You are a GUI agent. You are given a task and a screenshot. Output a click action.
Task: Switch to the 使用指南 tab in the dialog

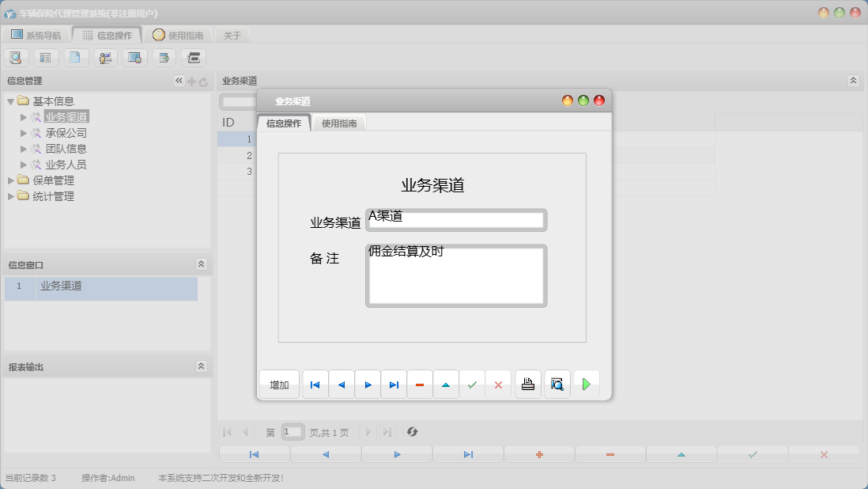point(338,123)
